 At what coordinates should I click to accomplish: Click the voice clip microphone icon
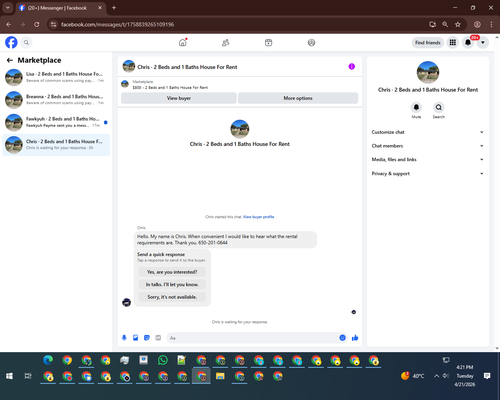[x=124, y=338]
